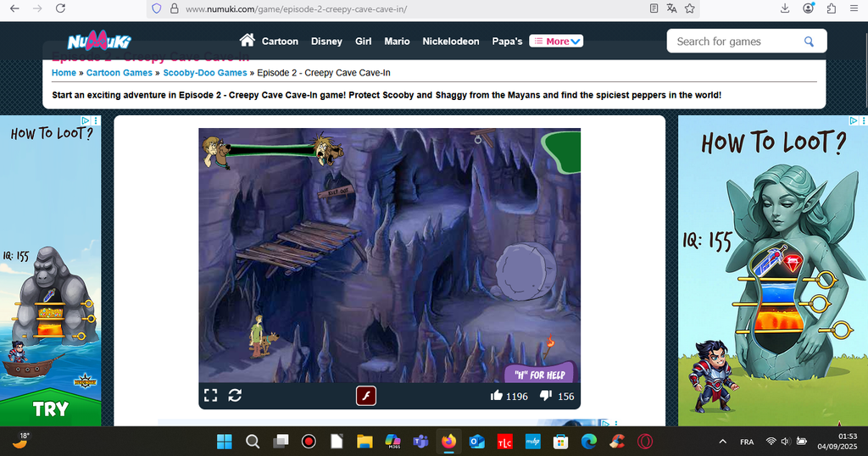Screen dimensions: 868x456
Task: Follow the Scooby-Doo Games breadcrumb link
Action: pyautogui.click(x=205, y=73)
